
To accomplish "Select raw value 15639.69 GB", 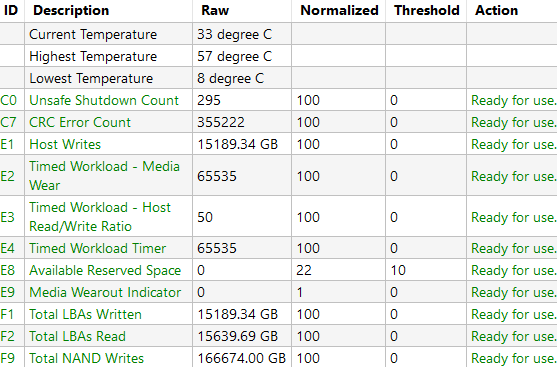I will point(237,336).
